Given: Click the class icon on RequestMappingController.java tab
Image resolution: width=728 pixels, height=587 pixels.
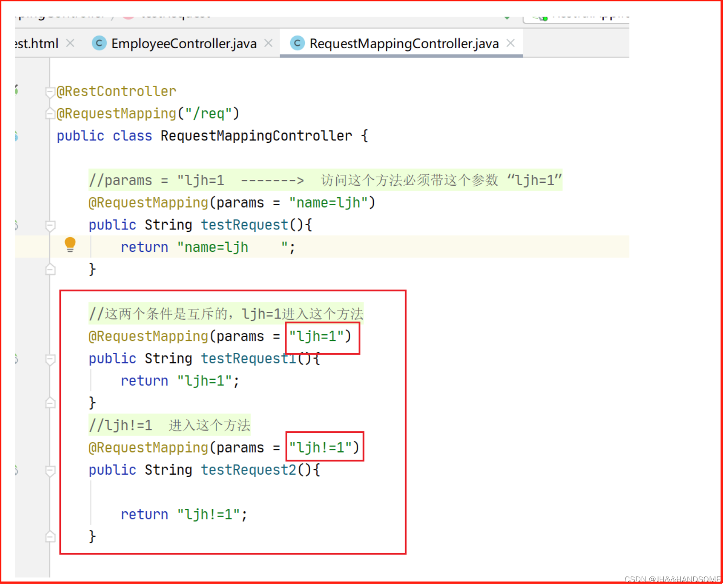Looking at the screenshot, I should coord(297,43).
